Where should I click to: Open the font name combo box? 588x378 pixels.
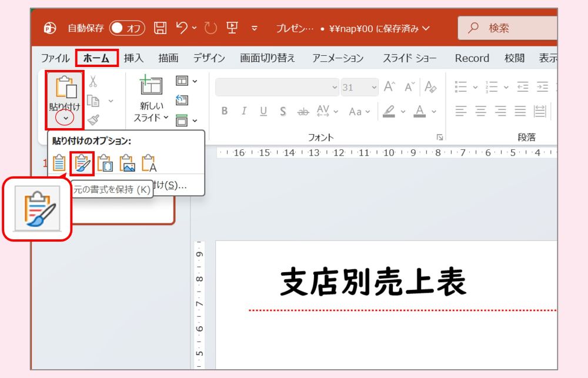click(277, 88)
